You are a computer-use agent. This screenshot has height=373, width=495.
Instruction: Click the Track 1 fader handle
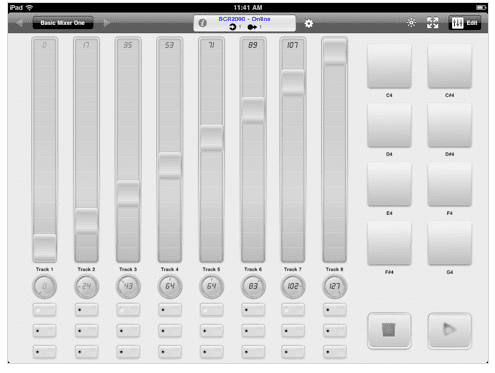pos(45,247)
